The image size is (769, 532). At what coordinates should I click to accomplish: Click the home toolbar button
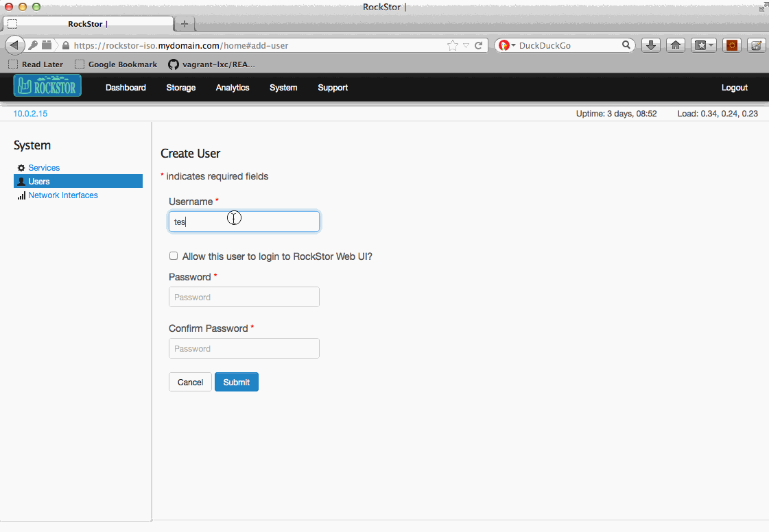pyautogui.click(x=675, y=46)
